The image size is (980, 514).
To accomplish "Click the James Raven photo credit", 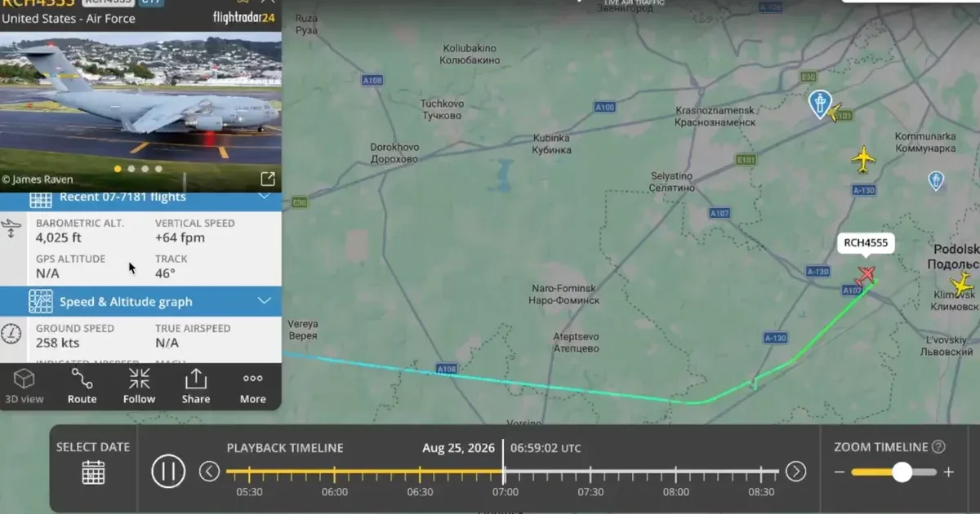I will [x=38, y=179].
